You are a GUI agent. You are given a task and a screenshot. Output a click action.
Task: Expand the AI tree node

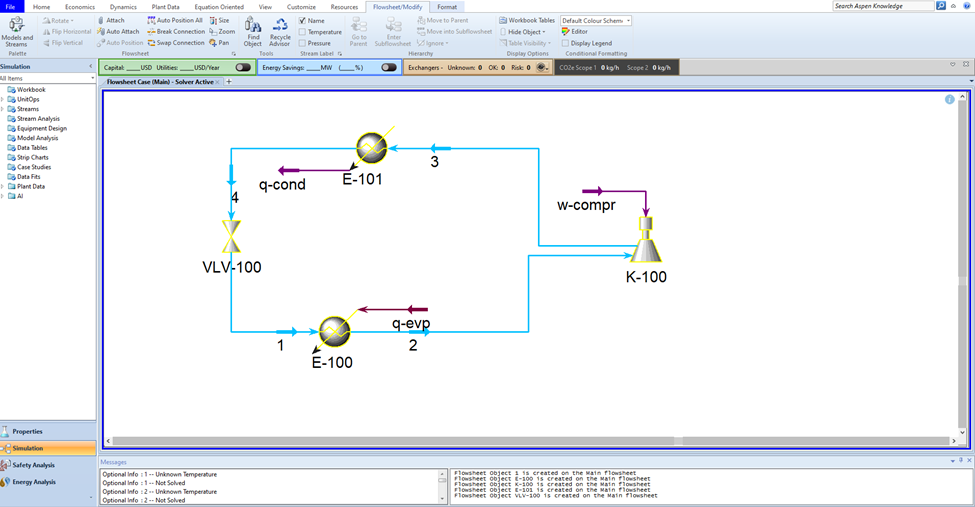click(x=2, y=196)
